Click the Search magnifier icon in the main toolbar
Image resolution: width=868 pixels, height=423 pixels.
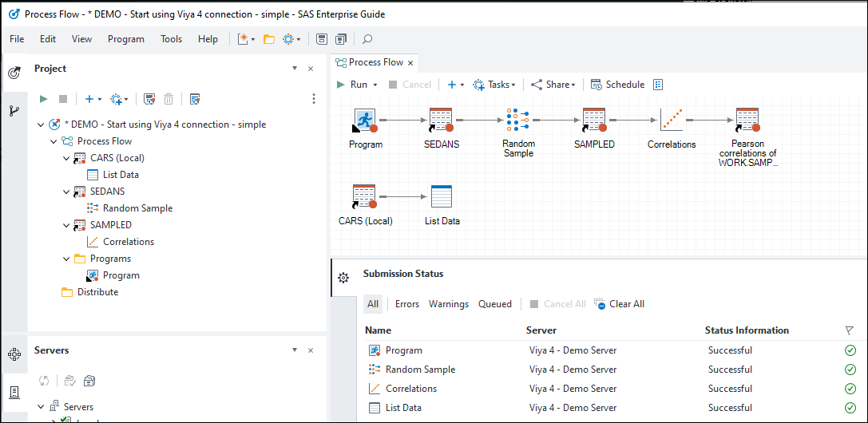click(367, 39)
